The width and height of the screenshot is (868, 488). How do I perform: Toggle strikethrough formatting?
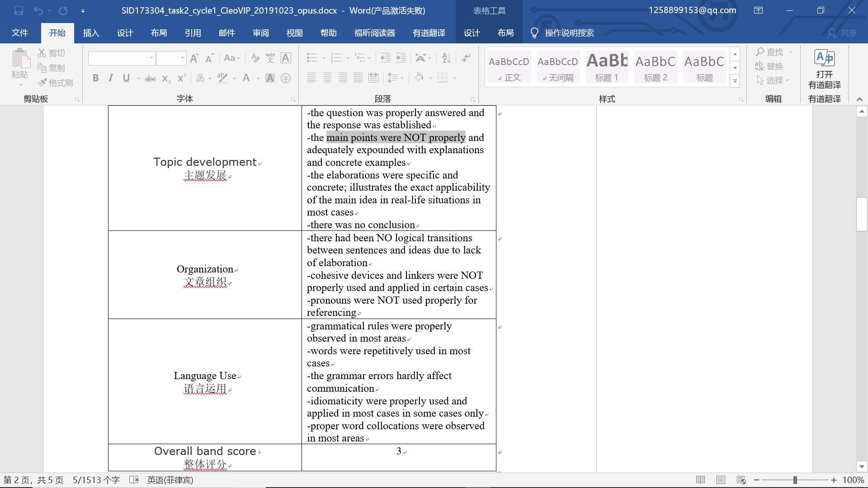(151, 79)
